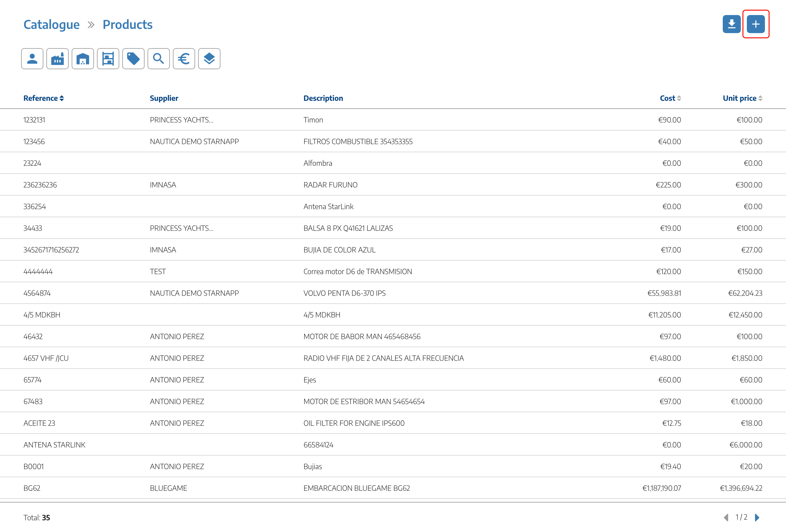Click unit price €1,850.00
This screenshot has width=786, height=532.
tap(747, 358)
